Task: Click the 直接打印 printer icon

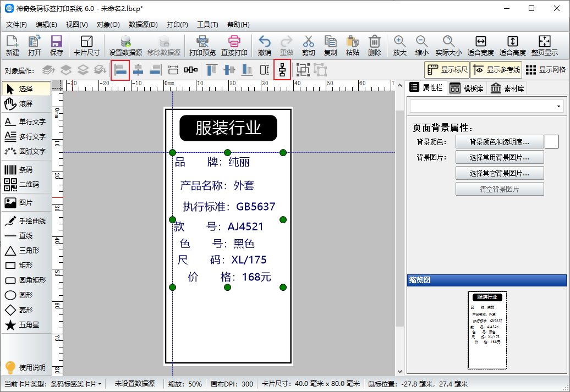Action: point(234,46)
